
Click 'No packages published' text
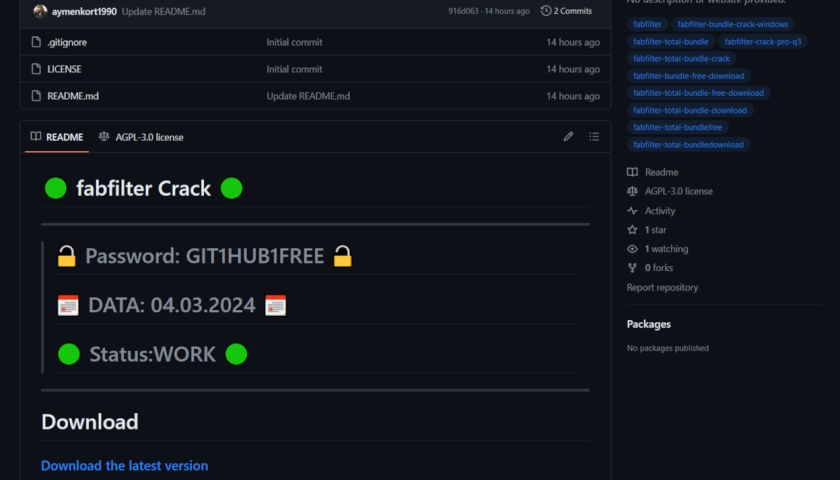(668, 348)
